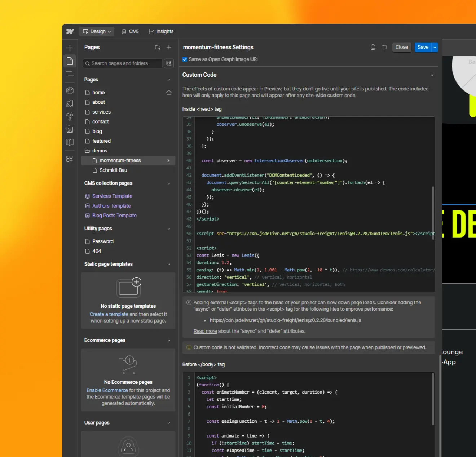Viewport: 476px width, 457px height.
Task: Create a new page folder
Action: click(x=158, y=47)
